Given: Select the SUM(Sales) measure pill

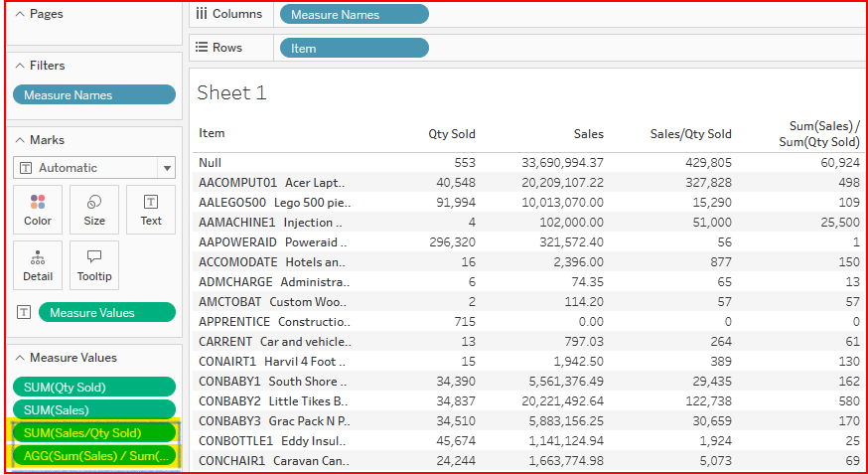Looking at the screenshot, I should tap(94, 409).
